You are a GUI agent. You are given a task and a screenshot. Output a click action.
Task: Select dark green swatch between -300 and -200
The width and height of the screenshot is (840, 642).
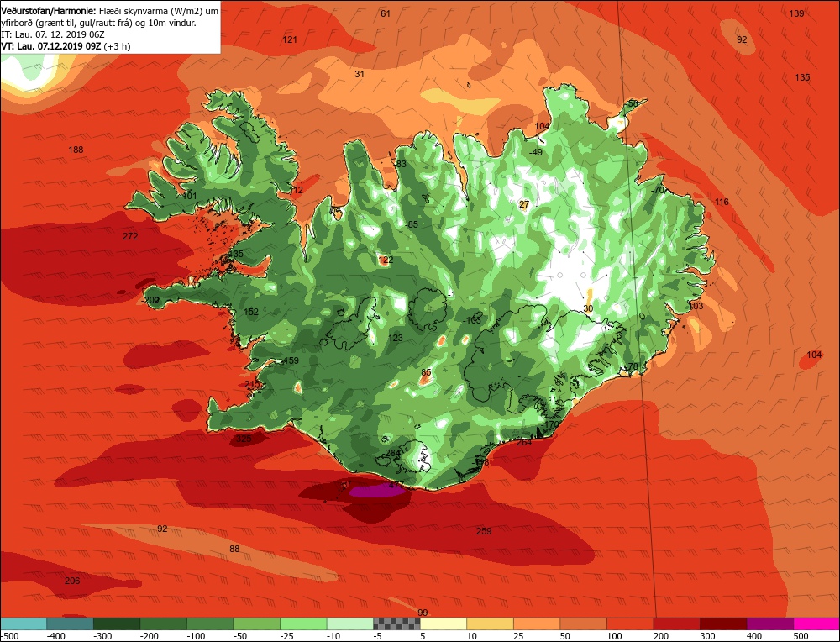pos(117,624)
